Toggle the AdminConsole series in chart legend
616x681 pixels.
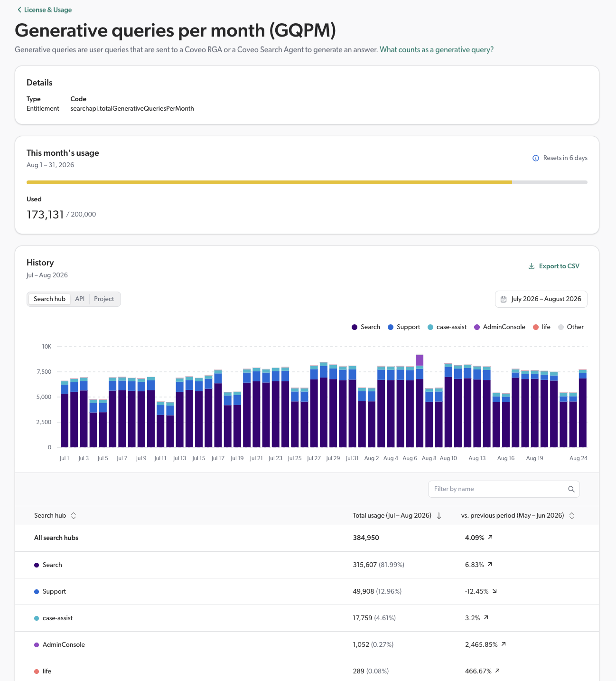(x=500, y=327)
